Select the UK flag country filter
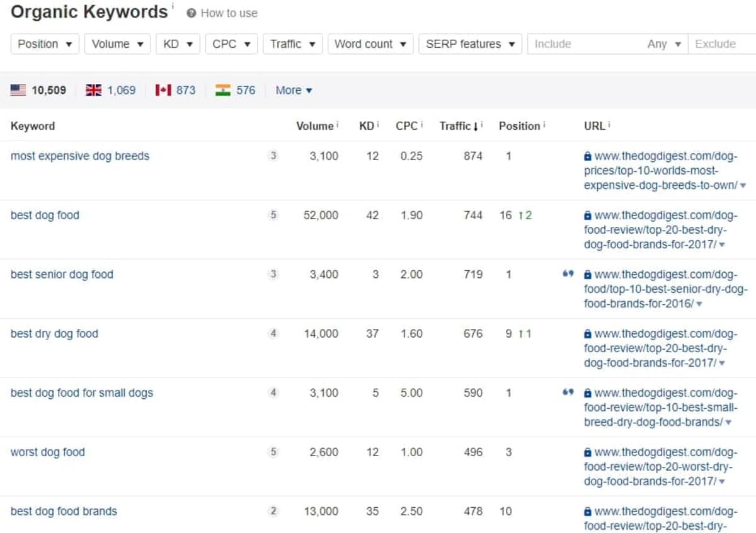756x533 pixels. tap(93, 90)
